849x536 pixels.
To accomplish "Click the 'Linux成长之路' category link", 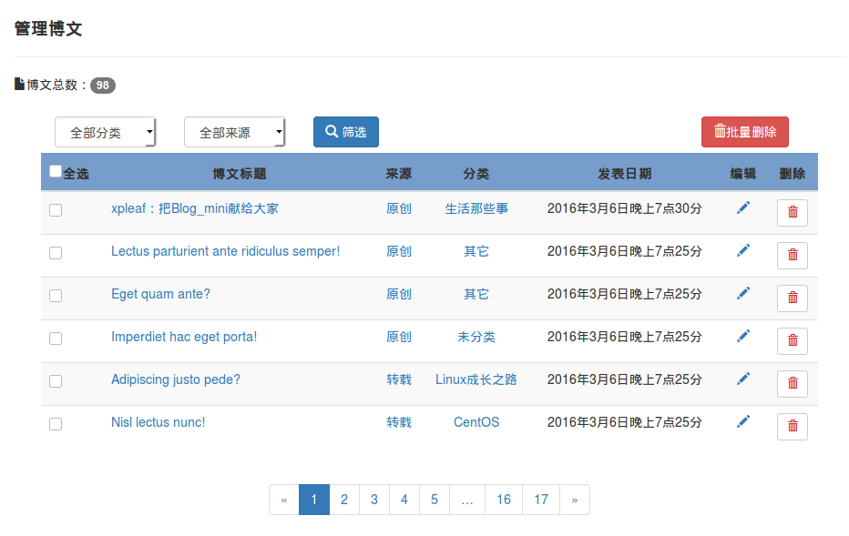I will (x=476, y=380).
